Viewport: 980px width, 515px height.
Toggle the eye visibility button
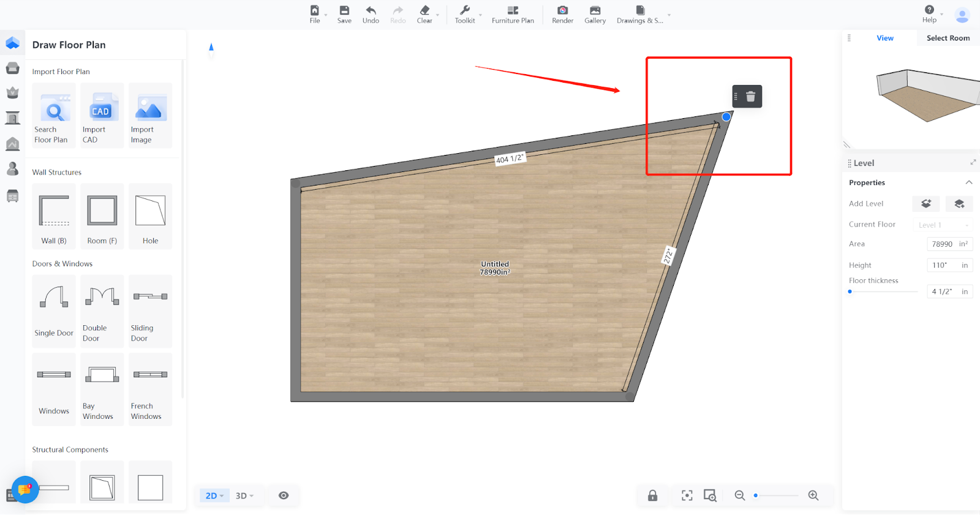pyautogui.click(x=284, y=495)
